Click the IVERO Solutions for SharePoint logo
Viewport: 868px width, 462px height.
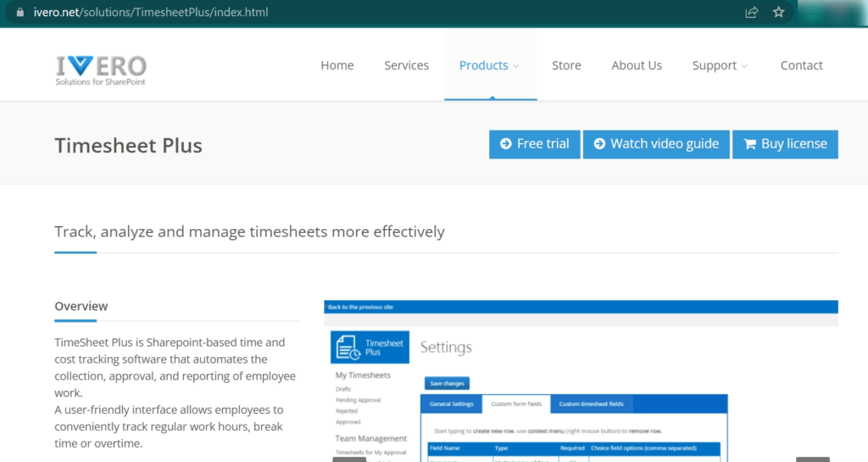[x=101, y=70]
